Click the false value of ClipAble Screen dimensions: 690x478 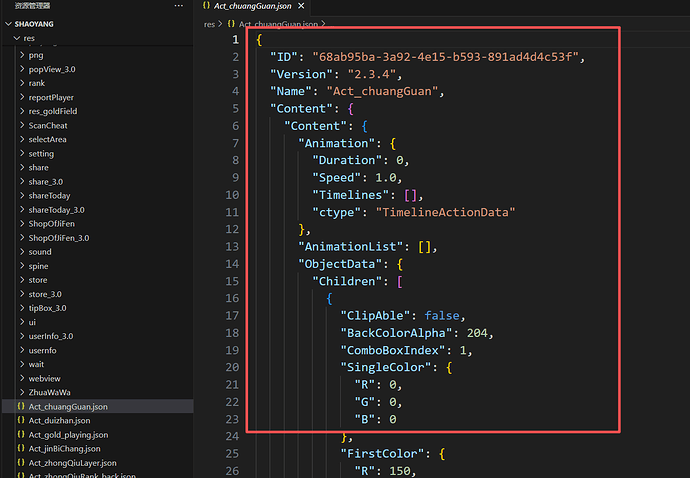(442, 316)
